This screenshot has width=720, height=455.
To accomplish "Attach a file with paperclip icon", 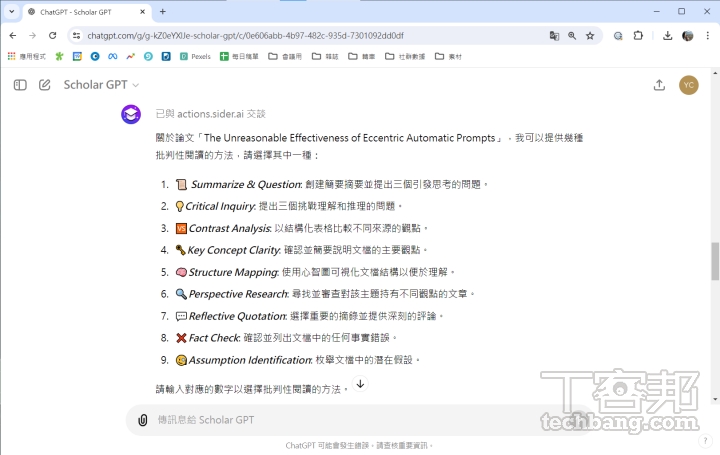I will tap(143, 420).
